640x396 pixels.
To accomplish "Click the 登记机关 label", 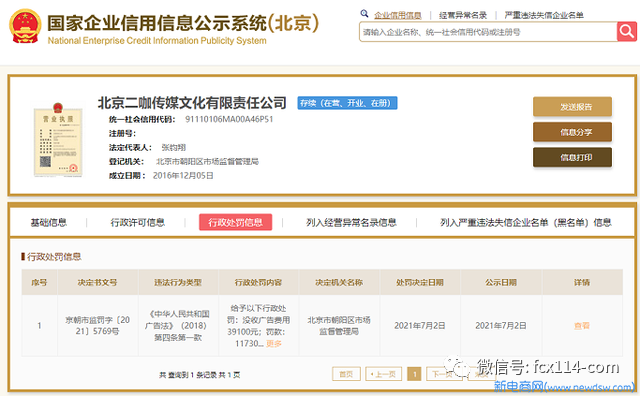I will (126, 162).
